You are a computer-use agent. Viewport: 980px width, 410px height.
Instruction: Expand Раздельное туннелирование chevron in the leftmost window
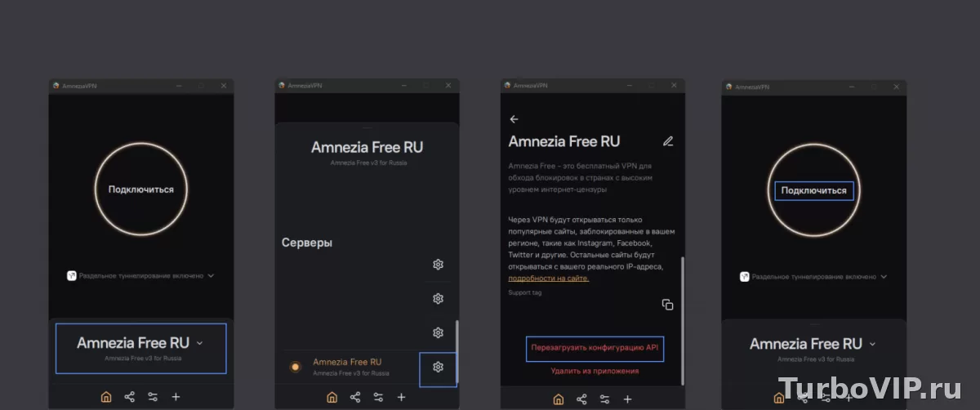tap(211, 276)
